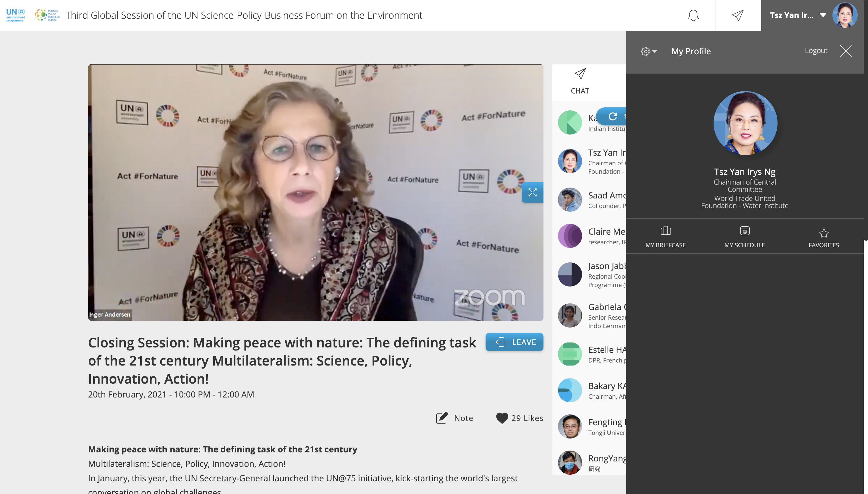The image size is (868, 494).
Task: Open the notifications bell icon
Action: [693, 15]
